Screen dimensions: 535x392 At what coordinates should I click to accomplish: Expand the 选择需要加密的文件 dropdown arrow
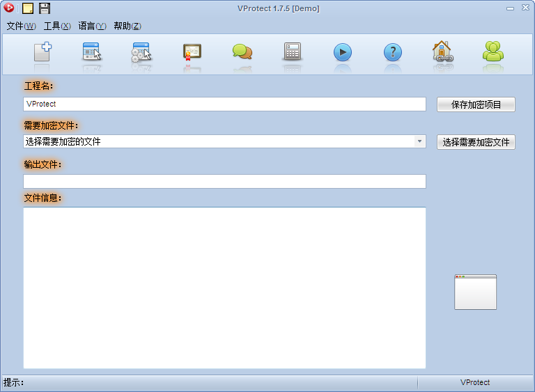tap(419, 141)
